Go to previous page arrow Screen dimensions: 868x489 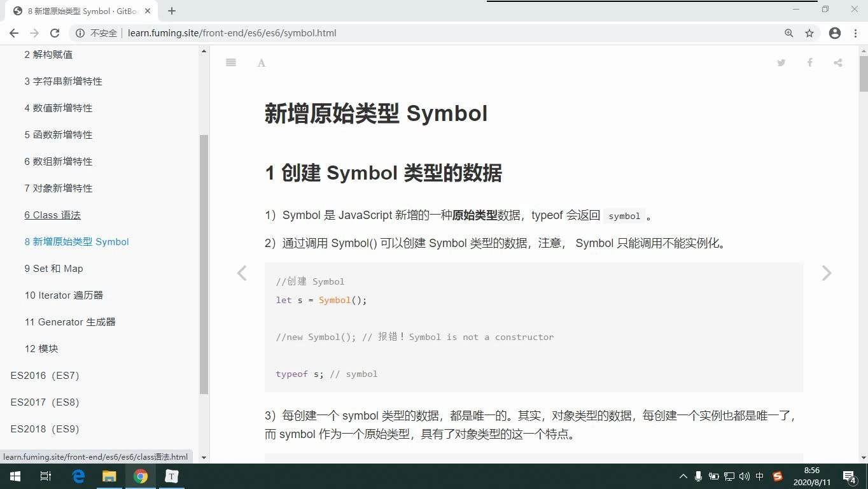pos(242,273)
